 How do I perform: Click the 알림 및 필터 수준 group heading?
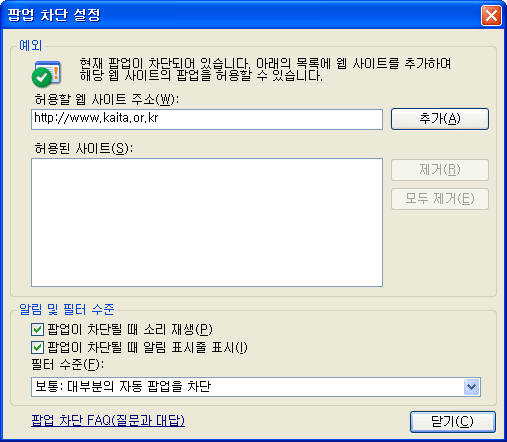[x=67, y=309]
